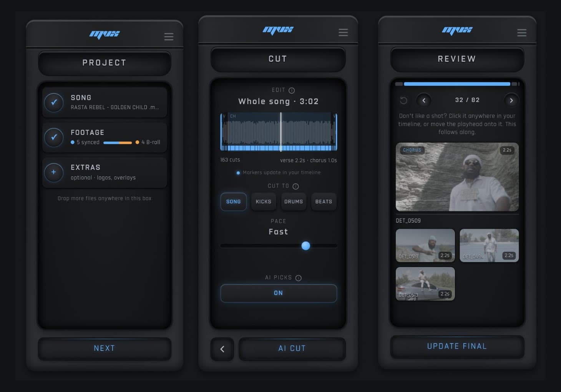This screenshot has width=561, height=392.
Task: Select KICKS cut-to option
Action: coord(264,202)
